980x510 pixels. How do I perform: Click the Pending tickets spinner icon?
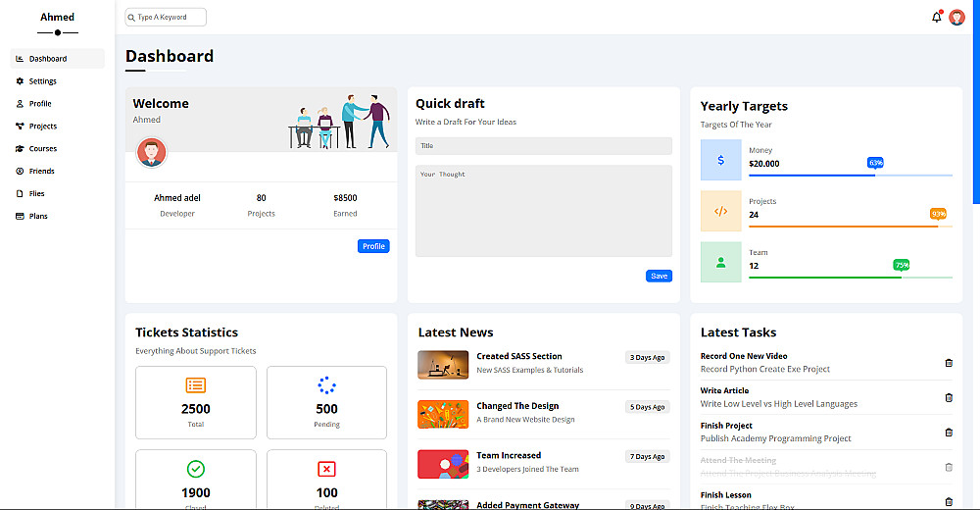click(327, 385)
